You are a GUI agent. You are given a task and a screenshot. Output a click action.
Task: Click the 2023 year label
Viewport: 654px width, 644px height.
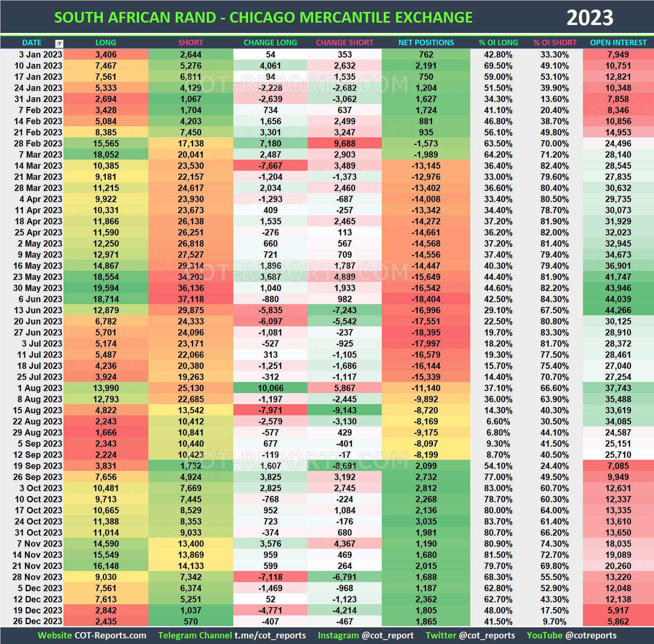[590, 17]
